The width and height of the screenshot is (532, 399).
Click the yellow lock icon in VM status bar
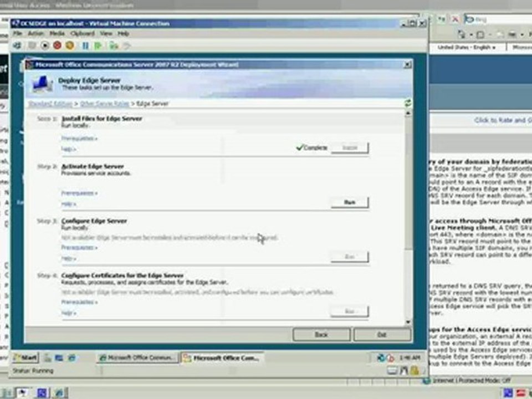coord(415,371)
